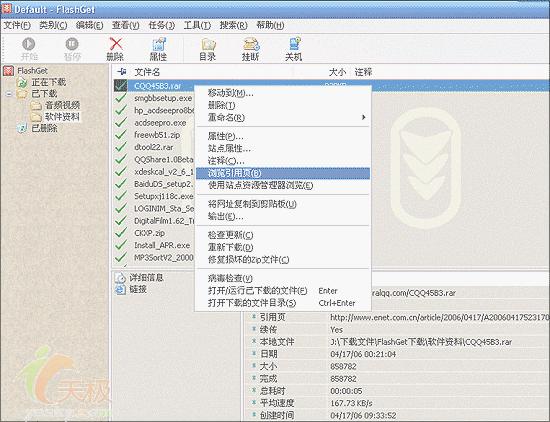550x422 pixels.
Task: Select the 链接 links pane item
Action: (138, 289)
